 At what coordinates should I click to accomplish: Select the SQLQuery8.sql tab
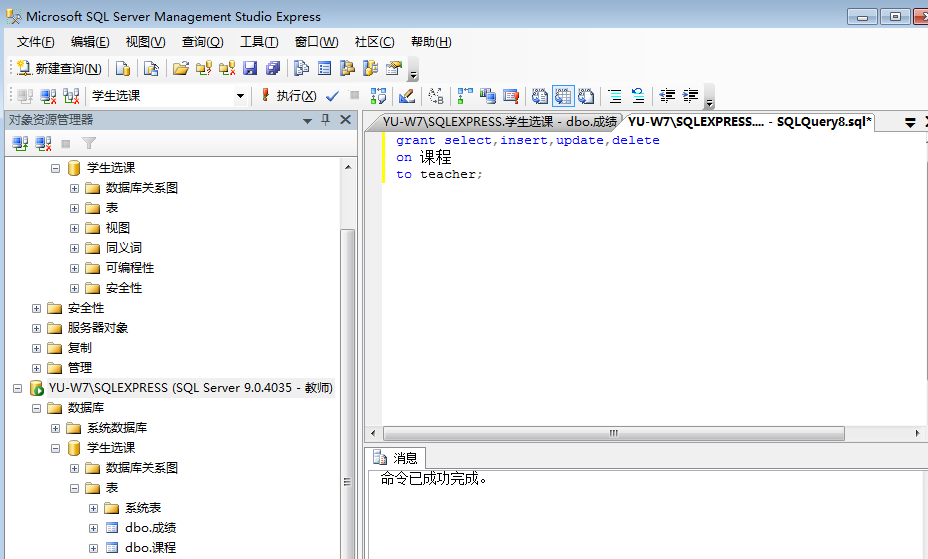tap(749, 122)
